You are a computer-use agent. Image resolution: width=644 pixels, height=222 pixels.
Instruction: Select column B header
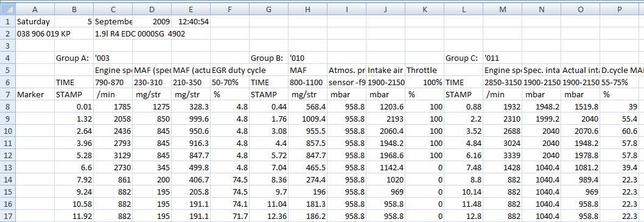[x=74, y=9]
